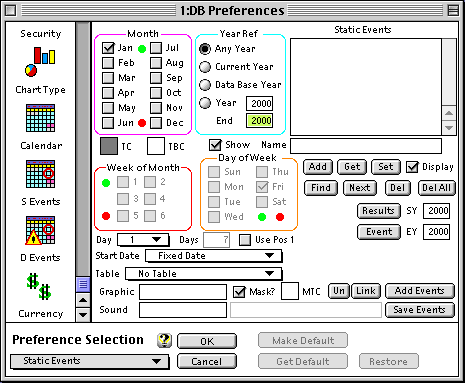Viewport: 465px width, 383px height.
Task: Click the green dot in Day of Week
Action: pos(262,217)
